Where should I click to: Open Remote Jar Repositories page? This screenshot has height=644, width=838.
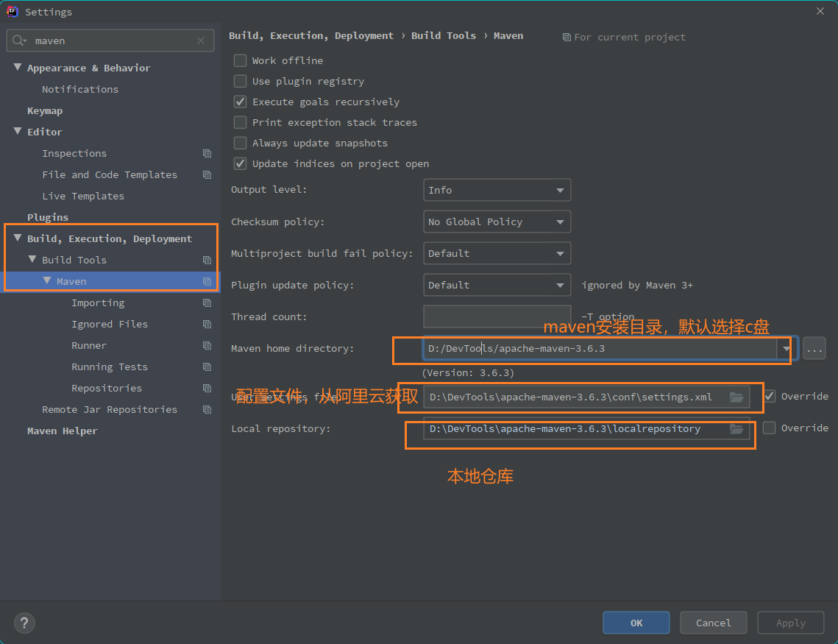pos(110,410)
